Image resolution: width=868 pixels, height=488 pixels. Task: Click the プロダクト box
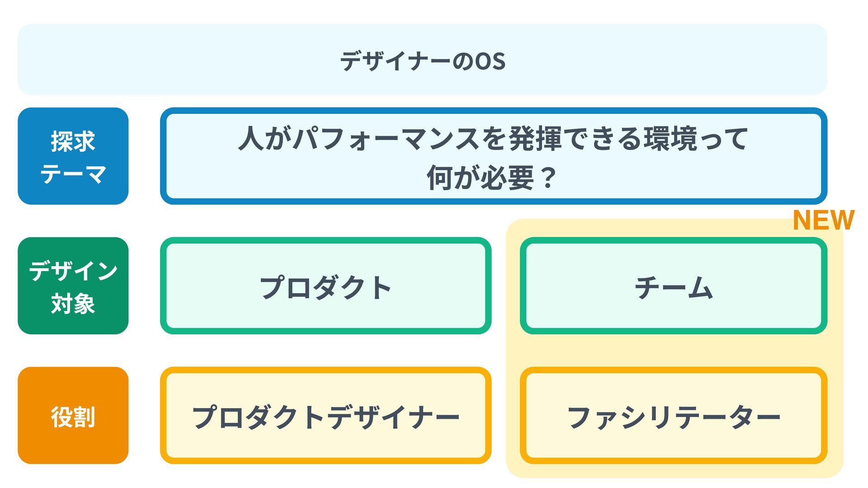pyautogui.click(x=325, y=286)
